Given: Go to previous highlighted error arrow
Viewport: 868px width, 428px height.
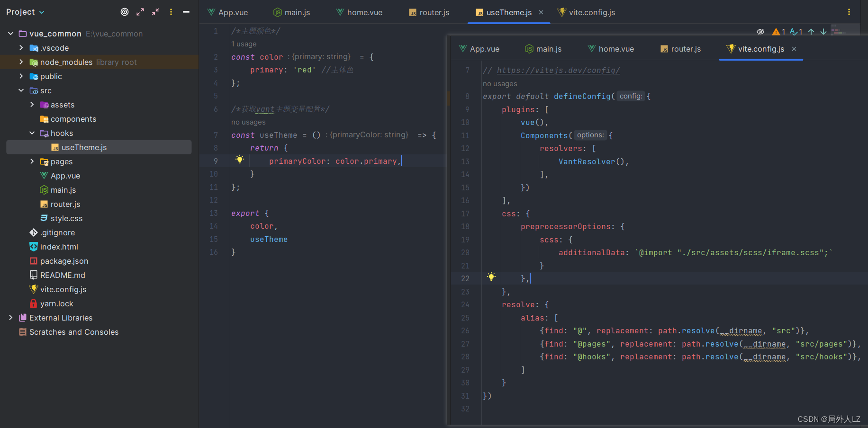Looking at the screenshot, I should pyautogui.click(x=811, y=32).
